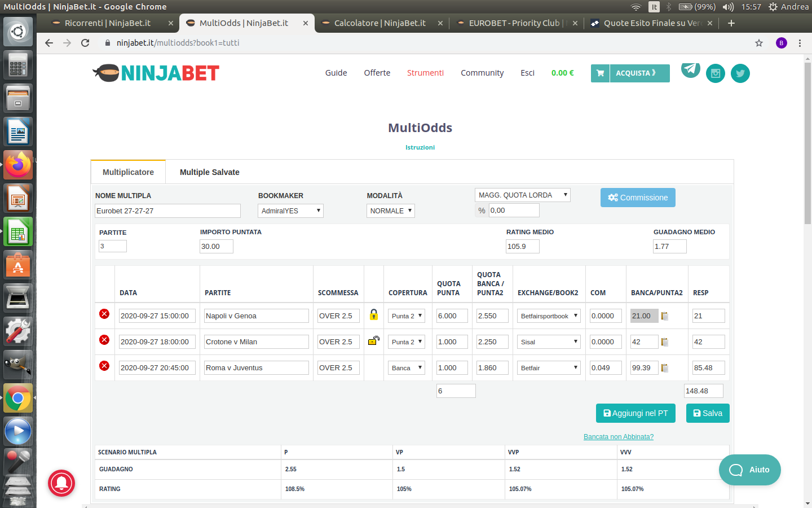Screen dimensions: 812x508
Task: Open Ubuntu Software Center in dock
Action: [x=18, y=265]
